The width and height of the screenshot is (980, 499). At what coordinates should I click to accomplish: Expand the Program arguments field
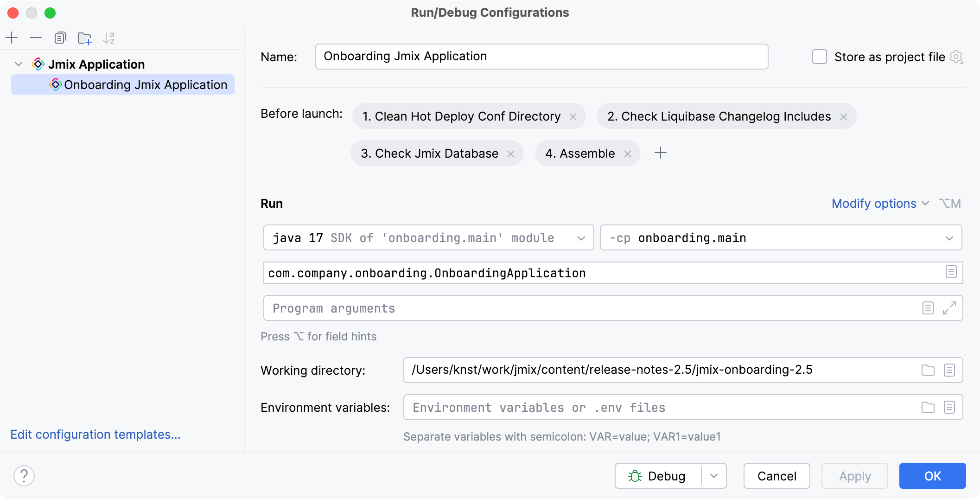click(x=949, y=308)
